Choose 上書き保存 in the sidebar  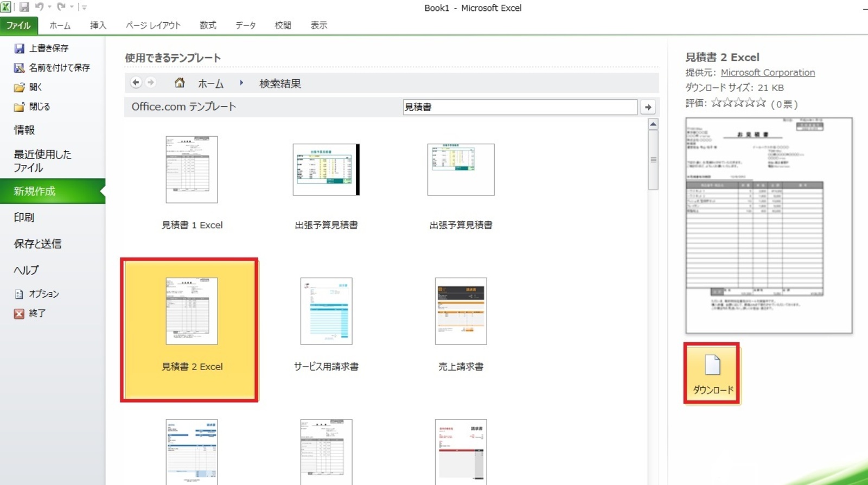pos(42,48)
